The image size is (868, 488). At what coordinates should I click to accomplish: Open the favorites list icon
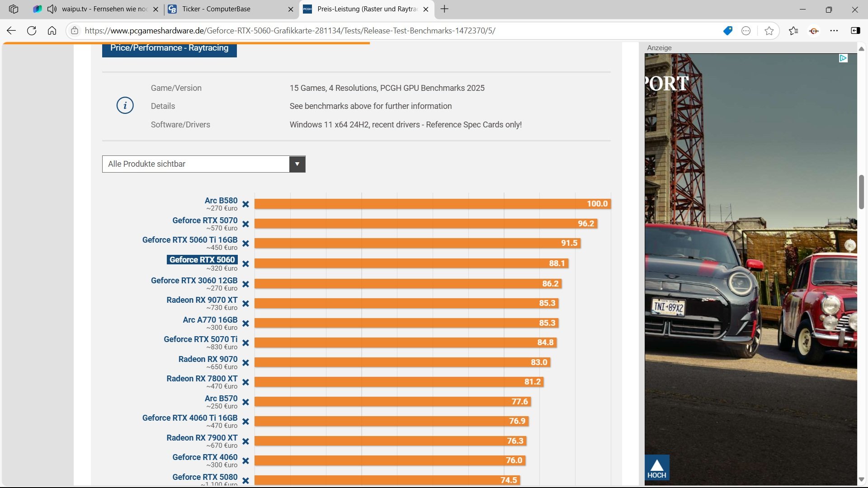tap(793, 31)
